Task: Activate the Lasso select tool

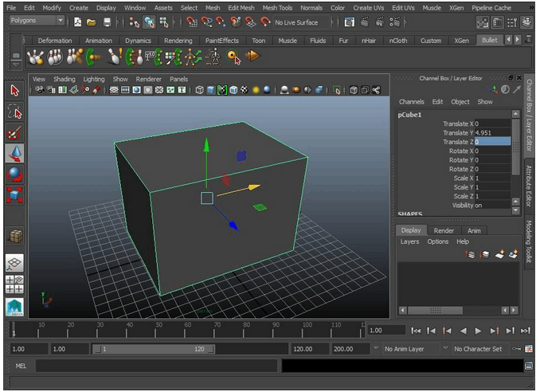Action: pos(14,112)
